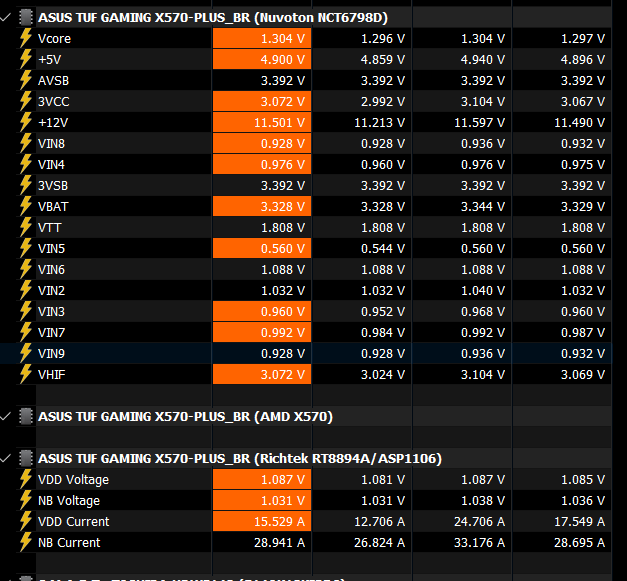Click VDD Voltage minimum 1.081 V
Image resolution: width=627 pixels, height=581 pixels.
point(383,479)
